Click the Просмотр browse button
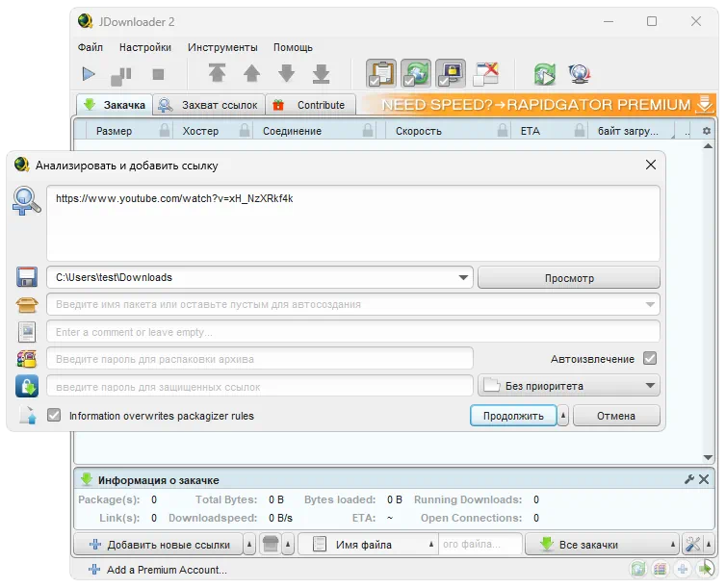 (x=569, y=278)
